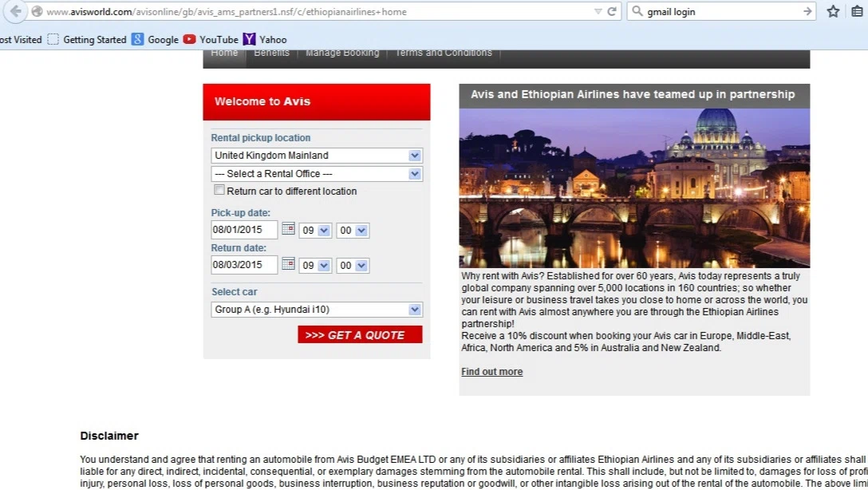
Task: Tick Return car to different location checkbox
Action: 219,190
